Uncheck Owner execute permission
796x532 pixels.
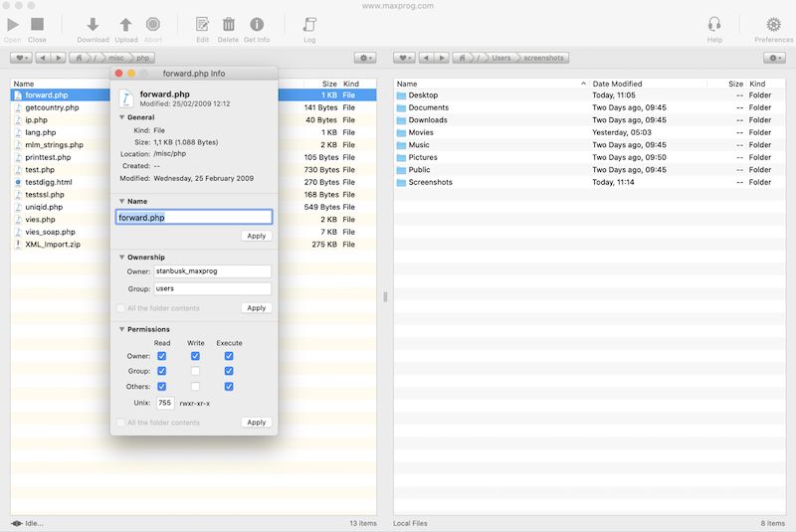pos(229,356)
